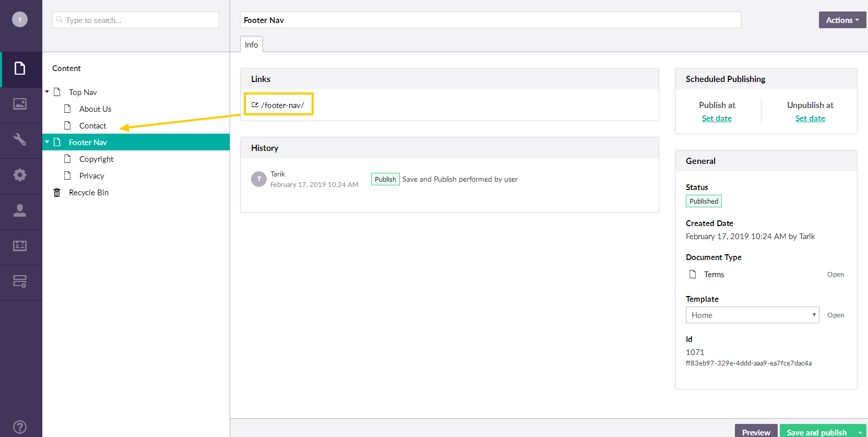Open the Content section icon in sidebar
Viewport: 868px width, 437px height.
click(x=20, y=69)
